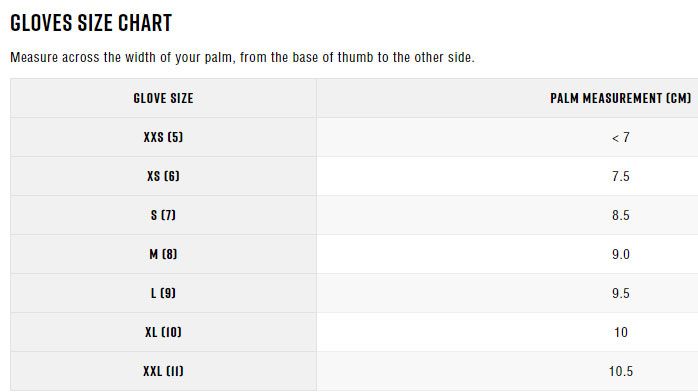The width and height of the screenshot is (698, 392).
Task: Click the XXL (11) size cell
Action: click(163, 371)
